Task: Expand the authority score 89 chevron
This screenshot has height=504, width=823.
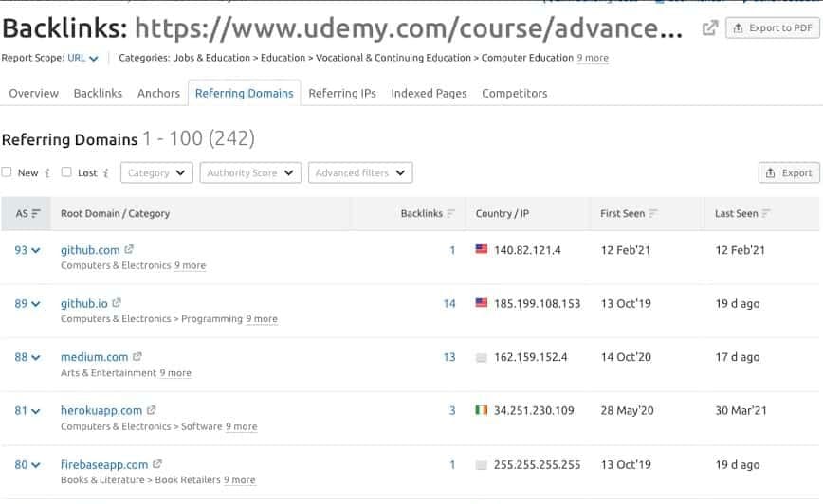Action: [36, 304]
